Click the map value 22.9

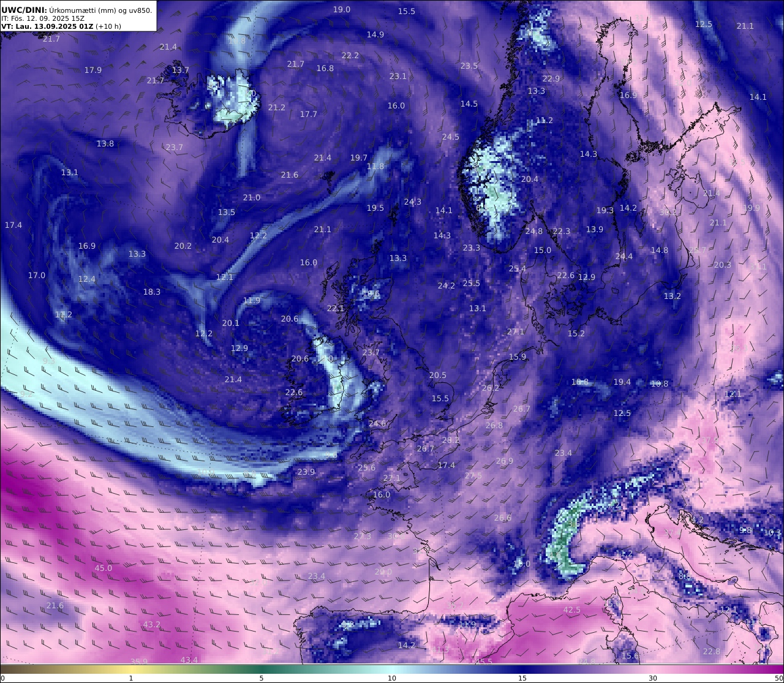[551, 78]
